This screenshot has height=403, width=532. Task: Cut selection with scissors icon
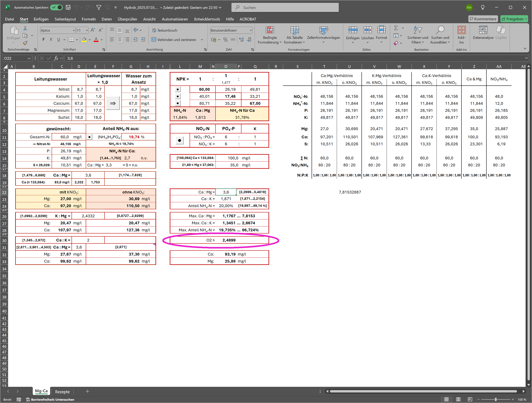[25, 28]
